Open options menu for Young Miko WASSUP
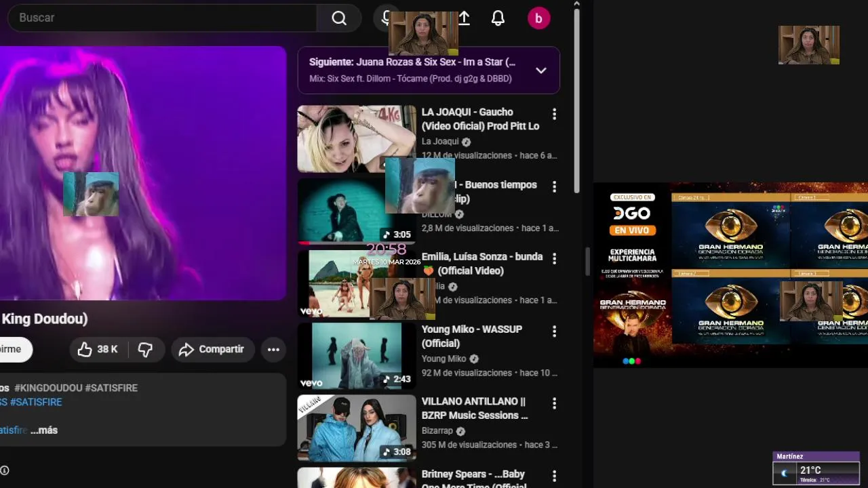 554,331
